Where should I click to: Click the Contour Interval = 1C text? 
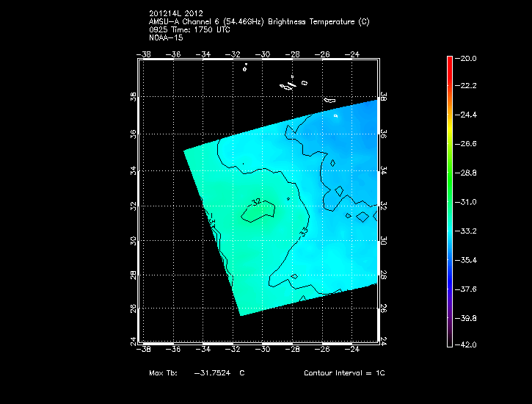(344, 373)
